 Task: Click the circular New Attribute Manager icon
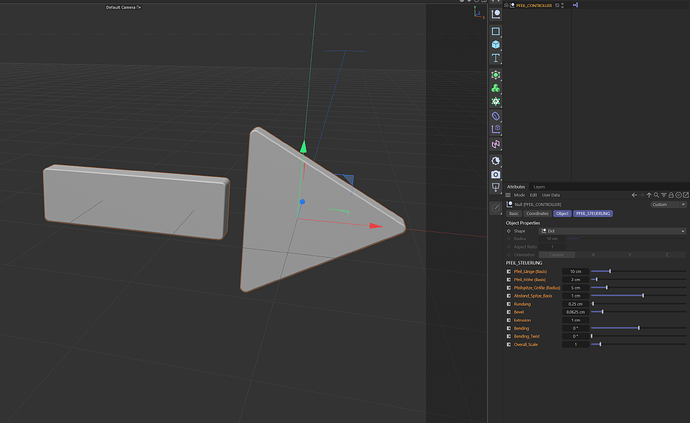tap(679, 195)
